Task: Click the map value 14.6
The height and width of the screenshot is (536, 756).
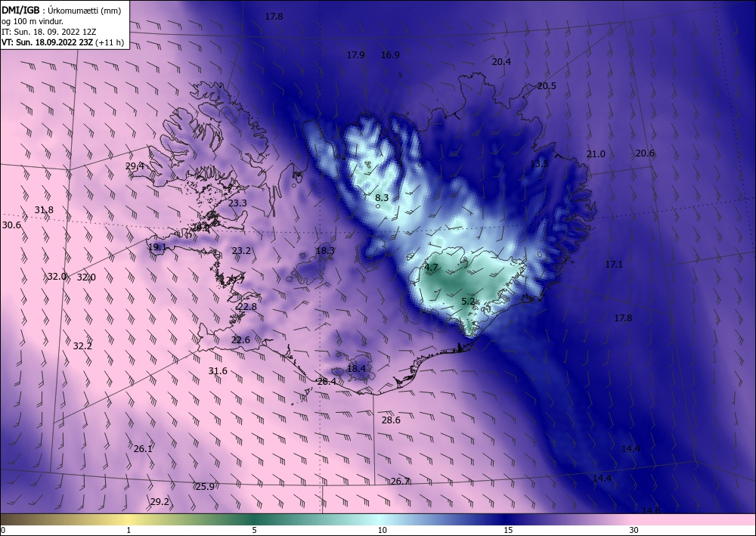Action: 651,510
